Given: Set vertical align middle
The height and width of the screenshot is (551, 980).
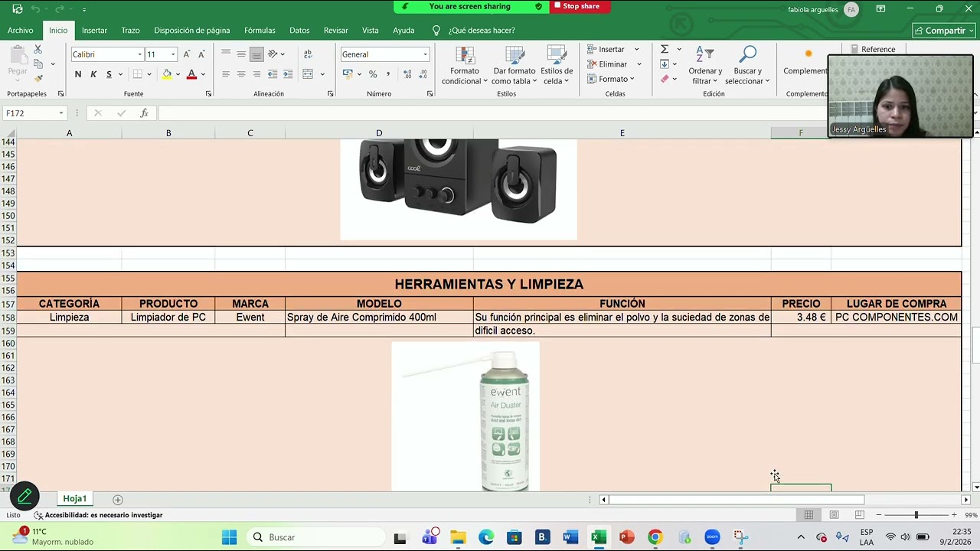Looking at the screenshot, I should (241, 54).
